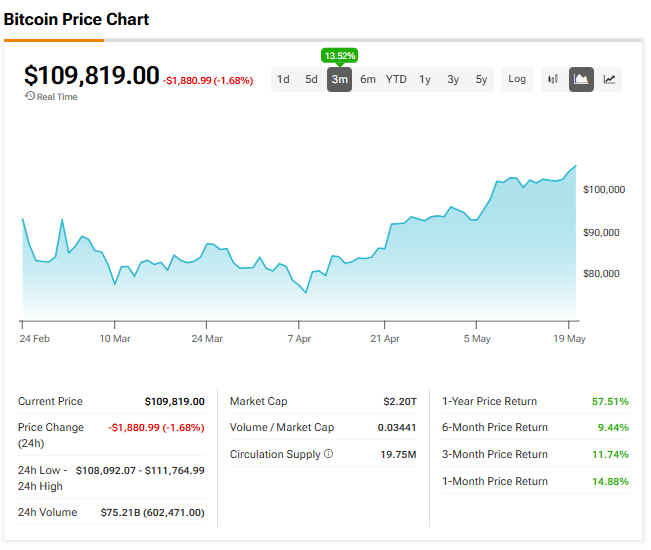Click the Price Change (24h) label
651x550 pixels.
pos(51,435)
